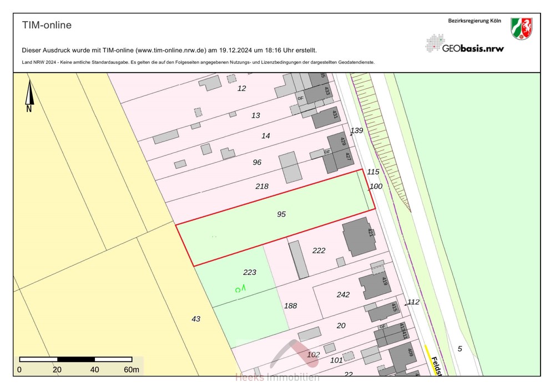Click house number 427
Viewport: 555px width, 392px height.
coord(348,156)
